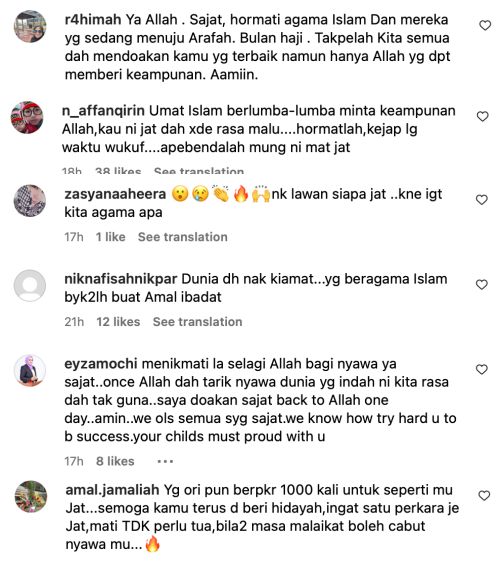View eyzamochi's profile picture
The image size is (500, 562).
tap(30, 371)
